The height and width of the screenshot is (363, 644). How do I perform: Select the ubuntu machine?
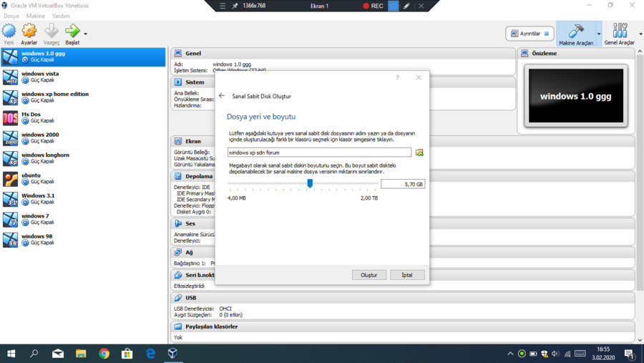(x=83, y=178)
